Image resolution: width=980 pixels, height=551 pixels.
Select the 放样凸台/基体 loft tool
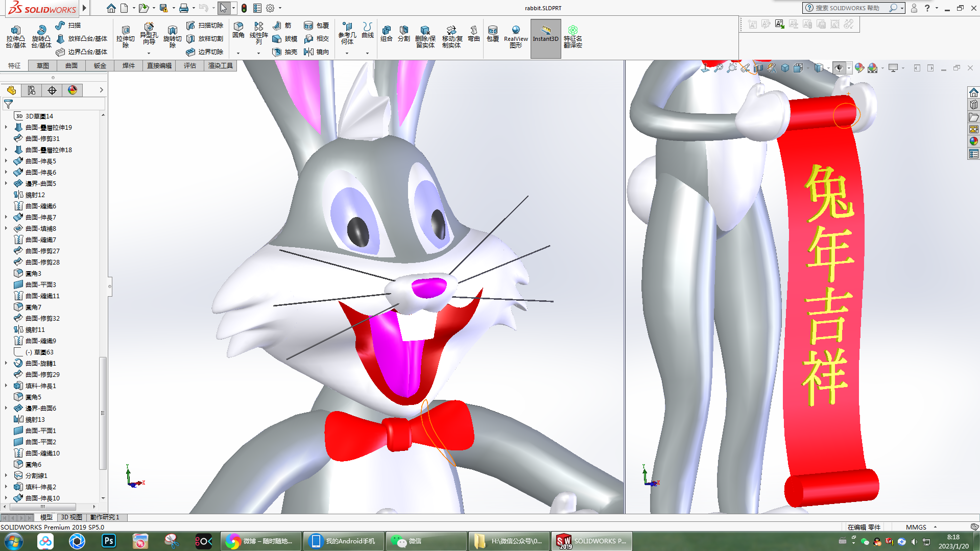[82, 39]
